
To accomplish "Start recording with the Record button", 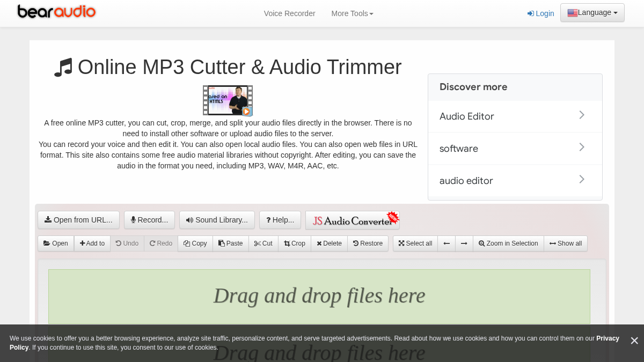I will pyautogui.click(x=149, y=220).
